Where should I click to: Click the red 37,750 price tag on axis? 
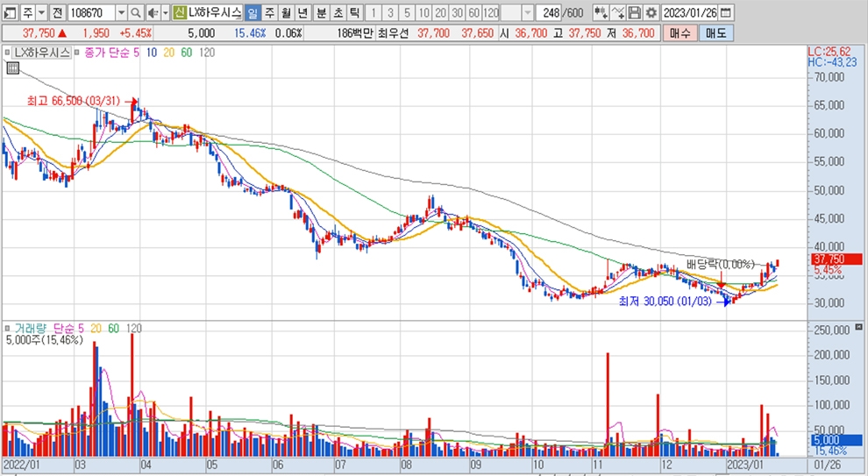coord(837,259)
